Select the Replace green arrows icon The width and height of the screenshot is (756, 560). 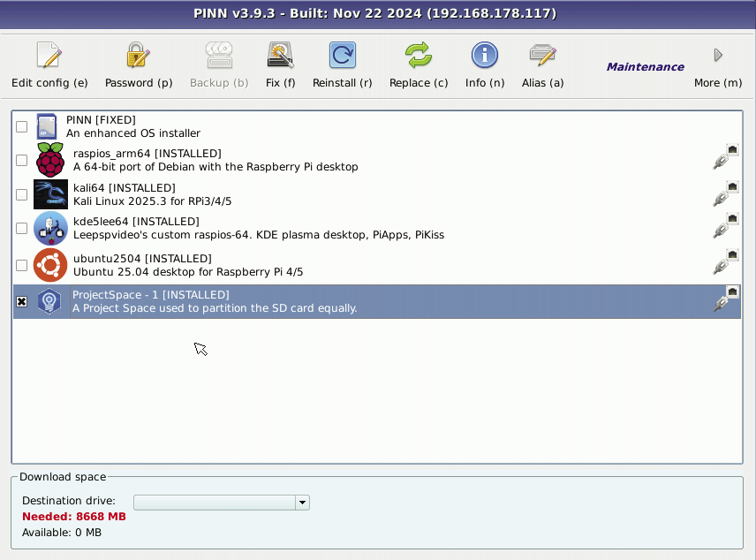pos(419,57)
